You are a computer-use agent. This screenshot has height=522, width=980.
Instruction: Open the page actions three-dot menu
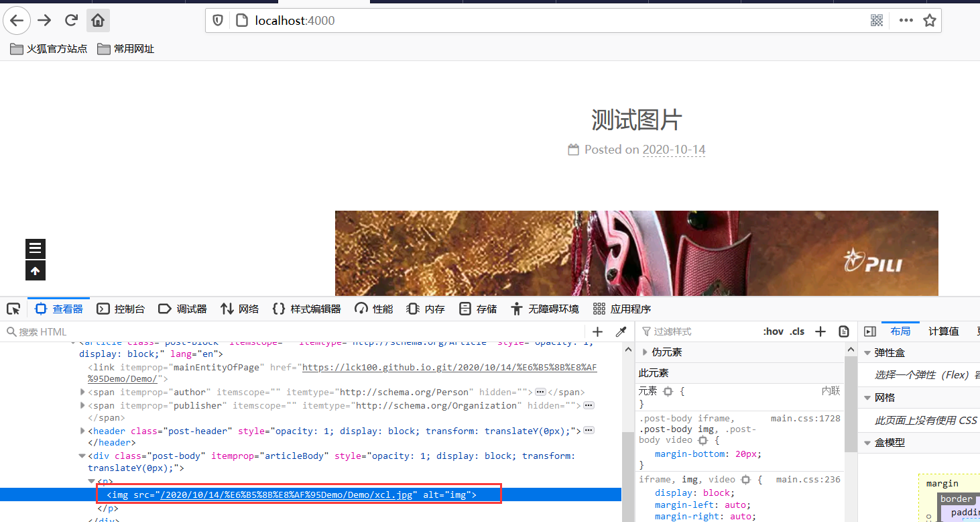906,20
